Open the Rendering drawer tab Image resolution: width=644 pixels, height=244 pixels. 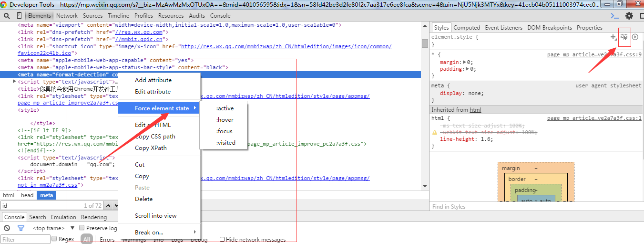coord(94,217)
